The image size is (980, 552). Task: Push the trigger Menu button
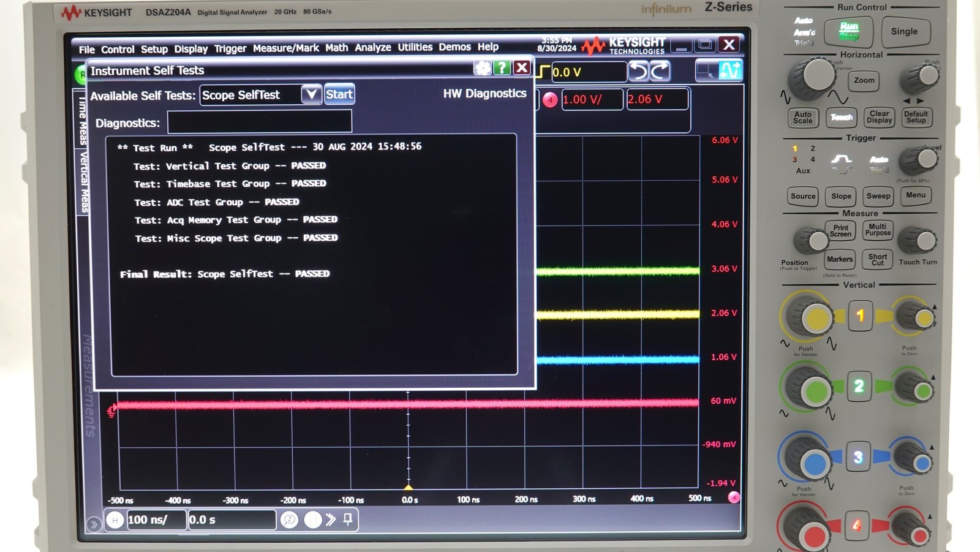[916, 195]
